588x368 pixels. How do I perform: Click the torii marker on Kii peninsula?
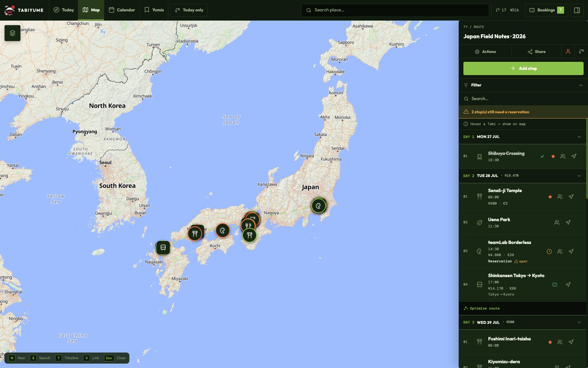(250, 235)
